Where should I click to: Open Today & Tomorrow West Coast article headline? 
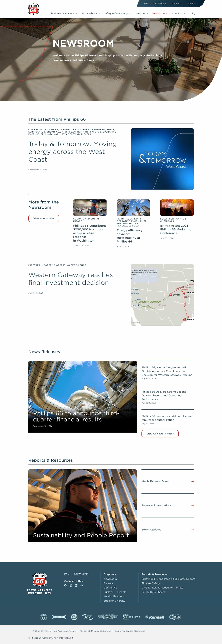point(73,152)
